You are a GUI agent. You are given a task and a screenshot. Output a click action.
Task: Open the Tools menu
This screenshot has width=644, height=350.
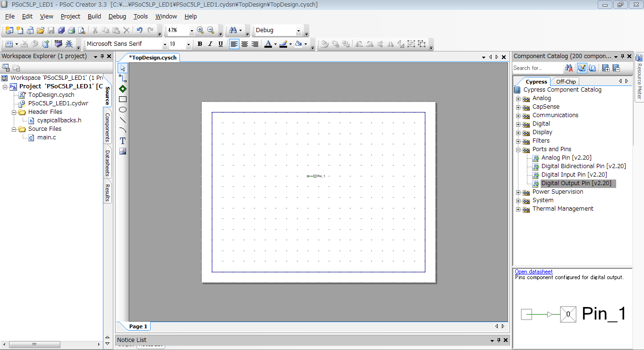point(141,16)
